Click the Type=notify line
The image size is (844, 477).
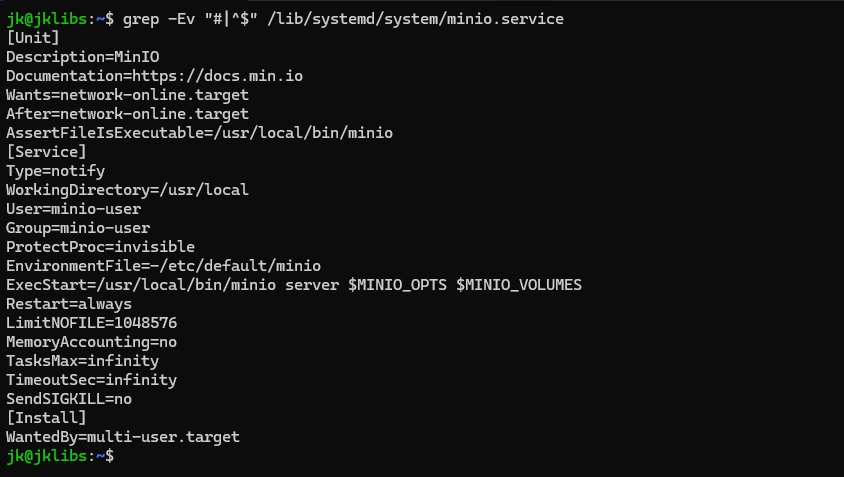coord(55,171)
